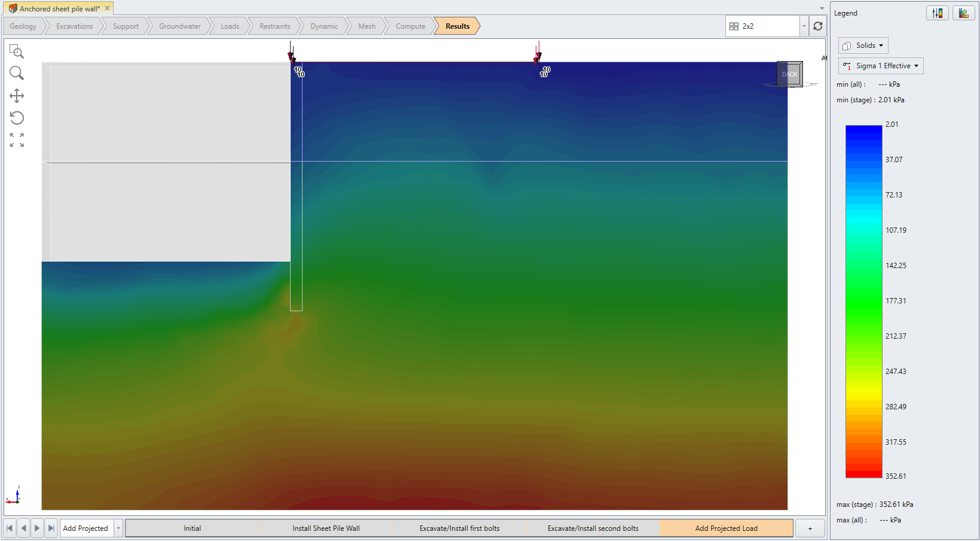Screen dimensions: 980x541
Task: Select the Add Projected Load stage
Action: [x=726, y=528]
